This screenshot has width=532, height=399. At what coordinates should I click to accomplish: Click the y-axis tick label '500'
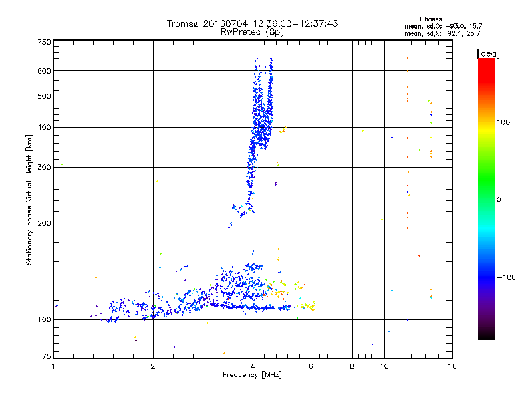coord(44,96)
